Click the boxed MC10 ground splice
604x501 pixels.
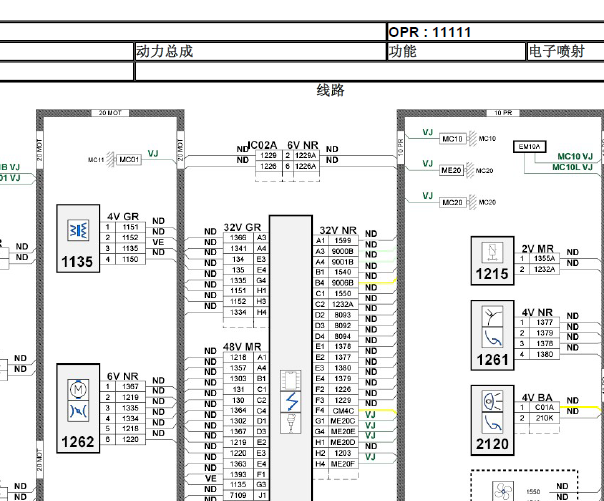[452, 138]
